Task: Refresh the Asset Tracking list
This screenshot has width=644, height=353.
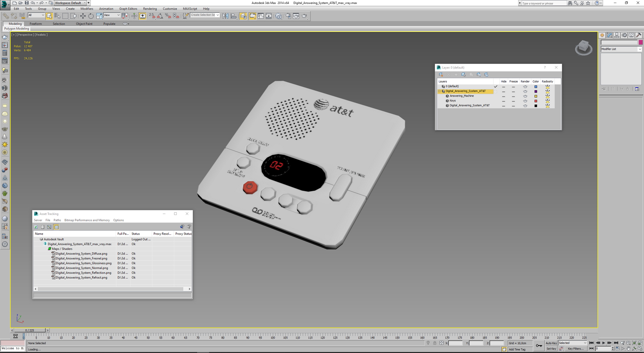Action: point(36,227)
